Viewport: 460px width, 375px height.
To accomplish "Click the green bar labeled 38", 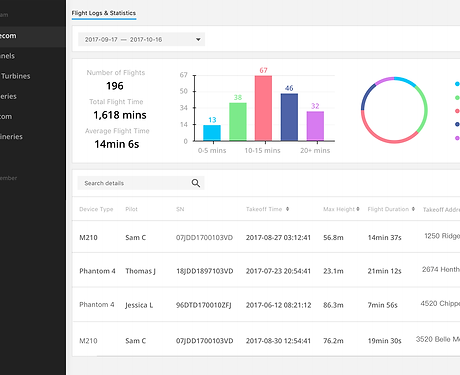I will [238, 122].
